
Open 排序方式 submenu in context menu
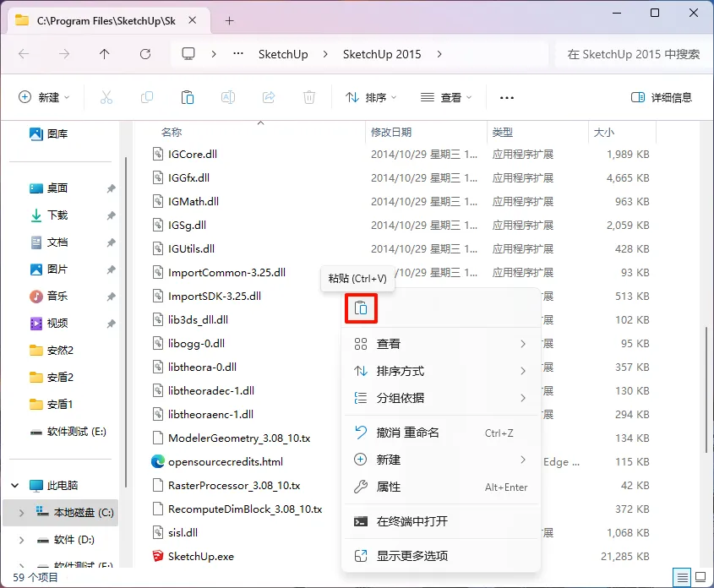pos(440,372)
